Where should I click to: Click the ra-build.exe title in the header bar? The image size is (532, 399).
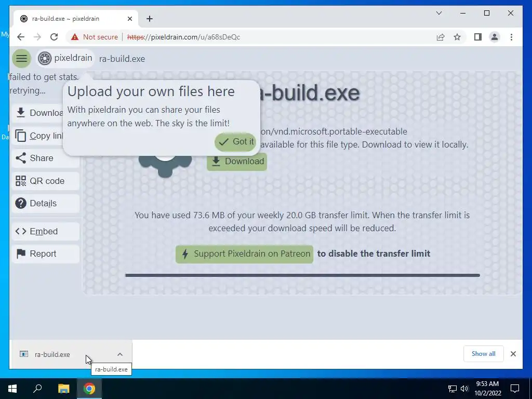[122, 59]
